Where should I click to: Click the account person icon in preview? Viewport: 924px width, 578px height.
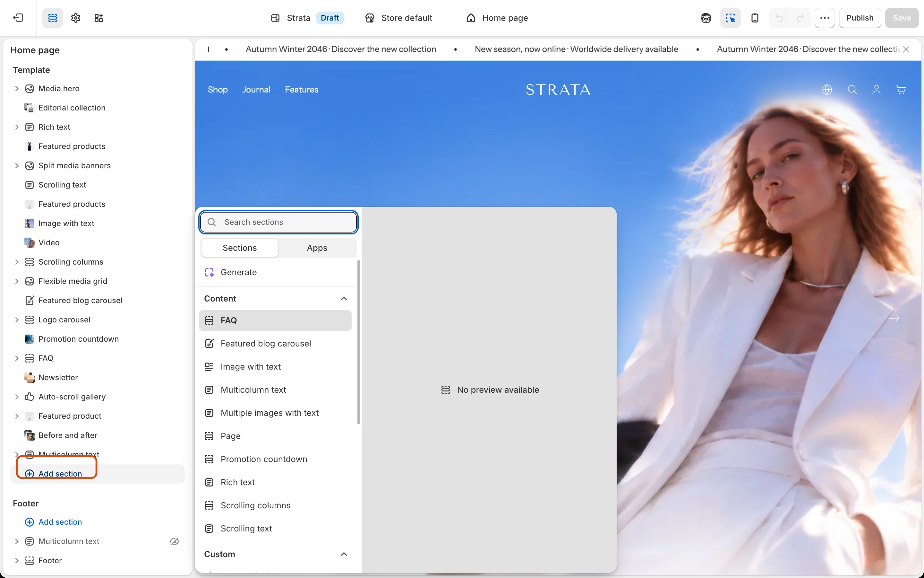[x=877, y=90]
